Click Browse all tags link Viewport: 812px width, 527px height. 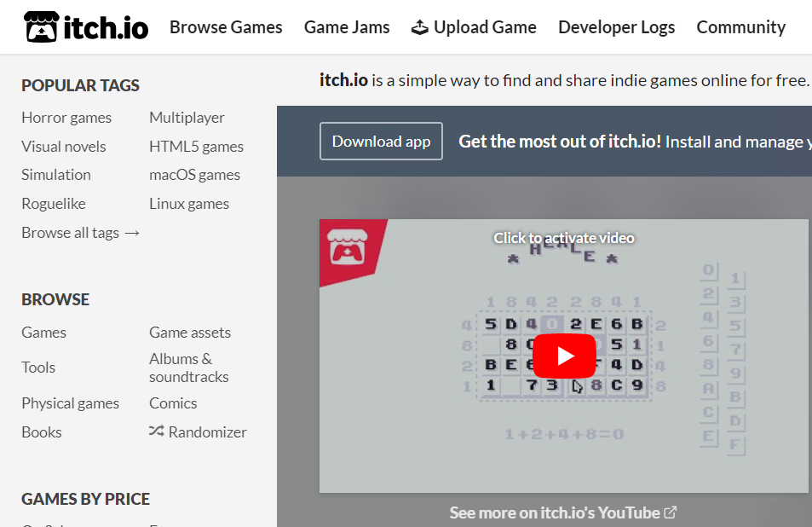pos(80,233)
